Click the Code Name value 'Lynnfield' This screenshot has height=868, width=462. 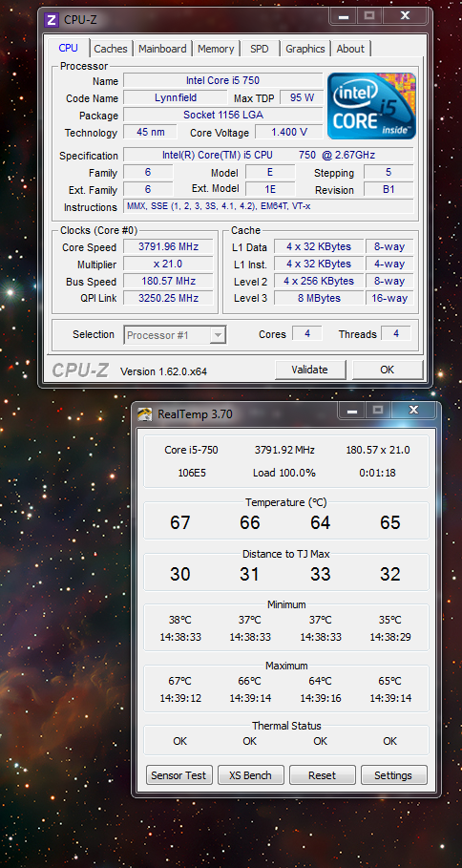point(176,97)
